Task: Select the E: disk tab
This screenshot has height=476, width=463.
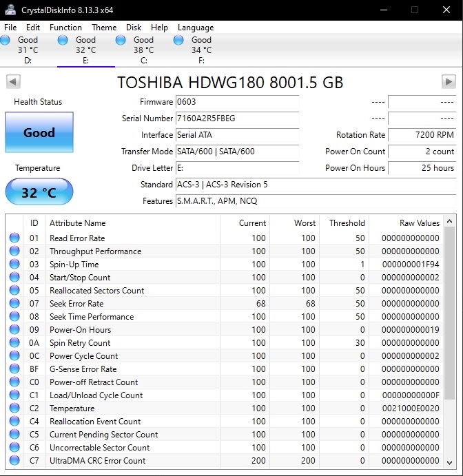Action: click(86, 50)
